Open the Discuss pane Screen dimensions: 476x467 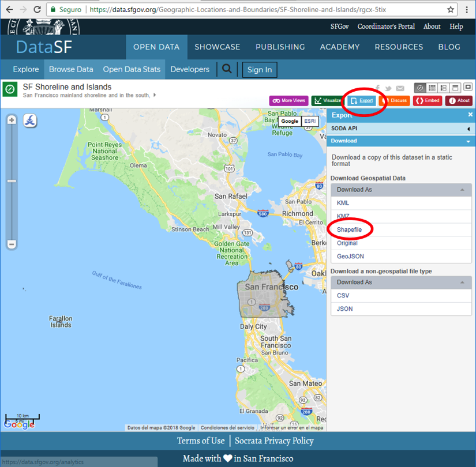394,101
